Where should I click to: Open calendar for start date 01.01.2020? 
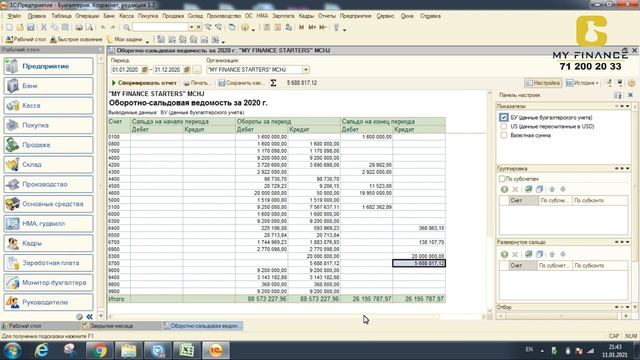click(144, 70)
